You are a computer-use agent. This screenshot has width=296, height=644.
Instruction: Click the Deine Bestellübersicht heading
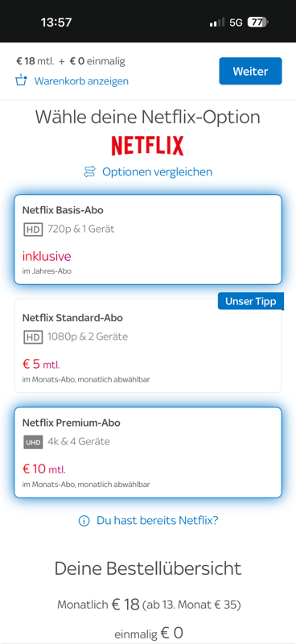[x=148, y=569]
